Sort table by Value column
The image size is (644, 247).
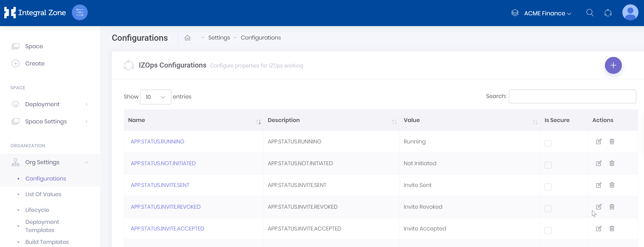(x=470, y=120)
